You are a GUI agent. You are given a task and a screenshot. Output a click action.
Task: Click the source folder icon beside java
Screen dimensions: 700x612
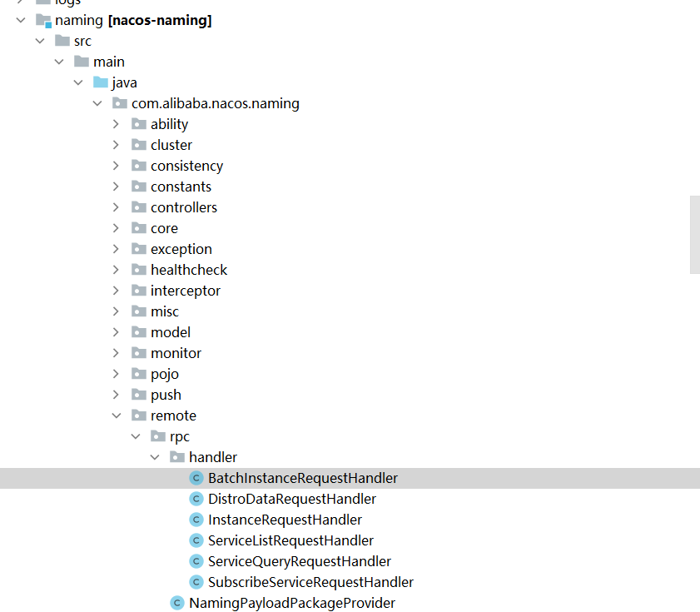click(98, 82)
